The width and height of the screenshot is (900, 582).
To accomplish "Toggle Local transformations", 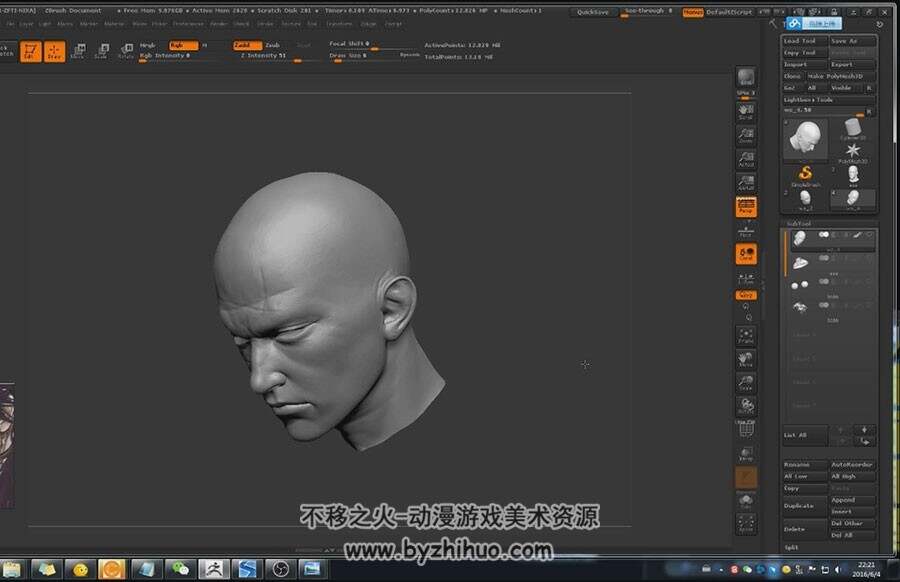I will click(746, 254).
